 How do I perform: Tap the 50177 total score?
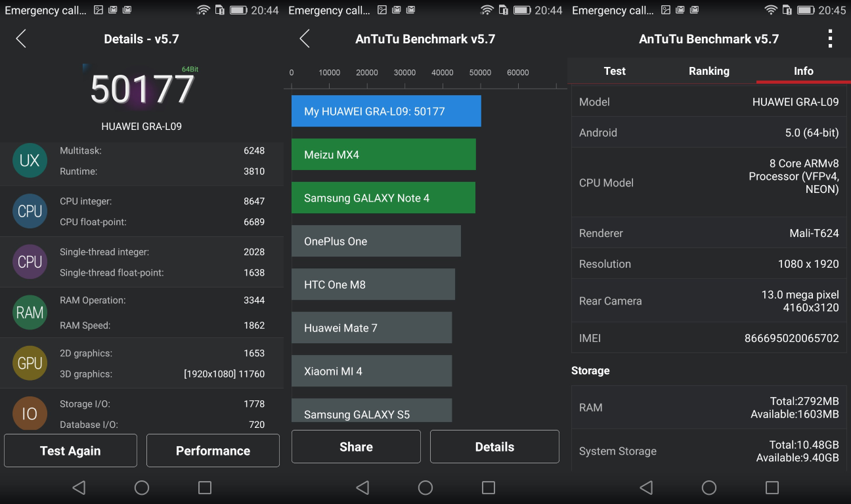coord(142,89)
